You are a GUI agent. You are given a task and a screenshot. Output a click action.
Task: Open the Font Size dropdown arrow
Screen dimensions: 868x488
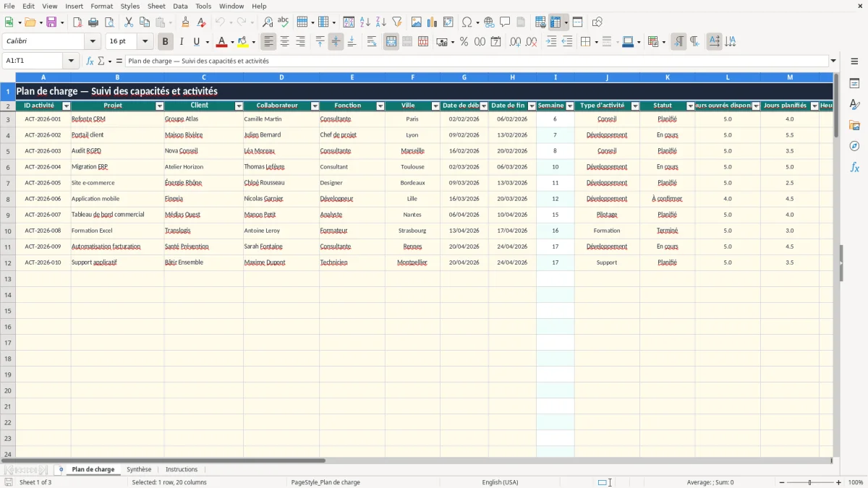click(145, 42)
